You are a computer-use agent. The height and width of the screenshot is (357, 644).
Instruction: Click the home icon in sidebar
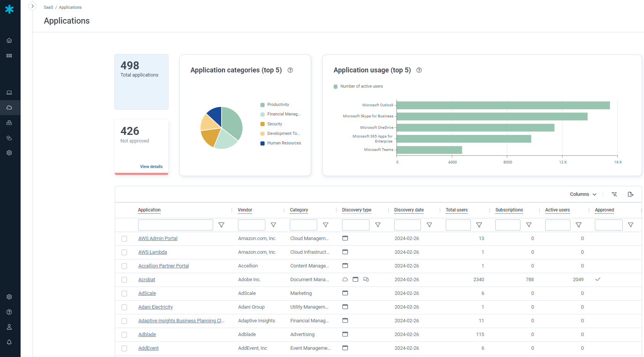click(x=9, y=40)
